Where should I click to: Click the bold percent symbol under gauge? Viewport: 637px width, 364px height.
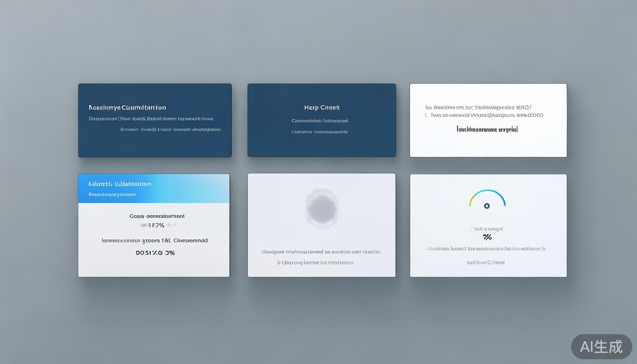click(x=487, y=237)
